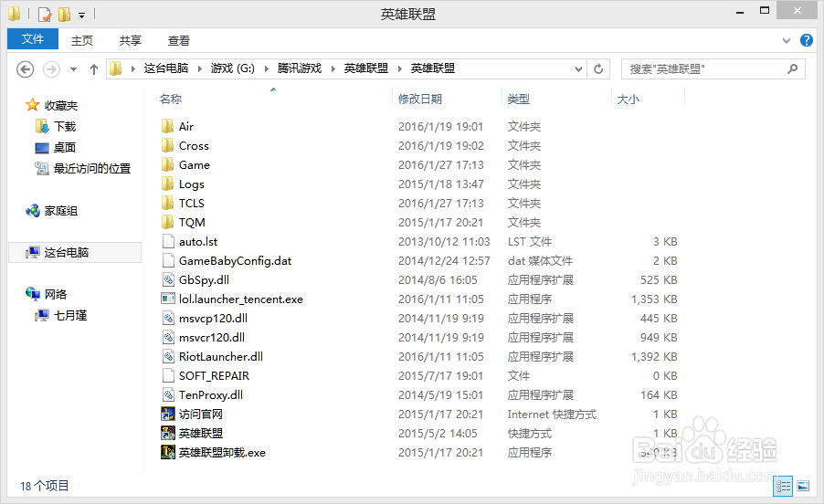824x504 pixels.
Task: Click 这台电脑 in address breadcrumb
Action: click(166, 68)
